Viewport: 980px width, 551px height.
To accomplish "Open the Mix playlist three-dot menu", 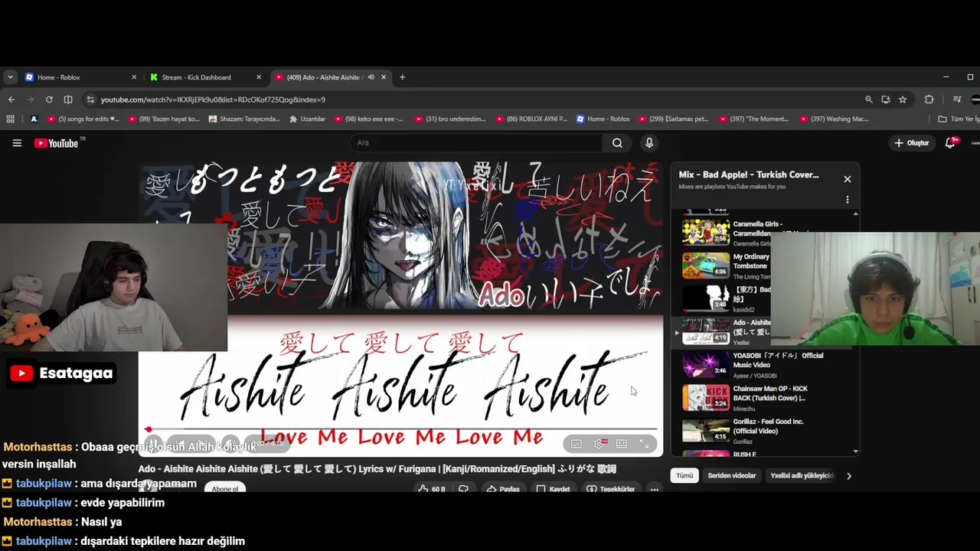I will click(x=847, y=200).
